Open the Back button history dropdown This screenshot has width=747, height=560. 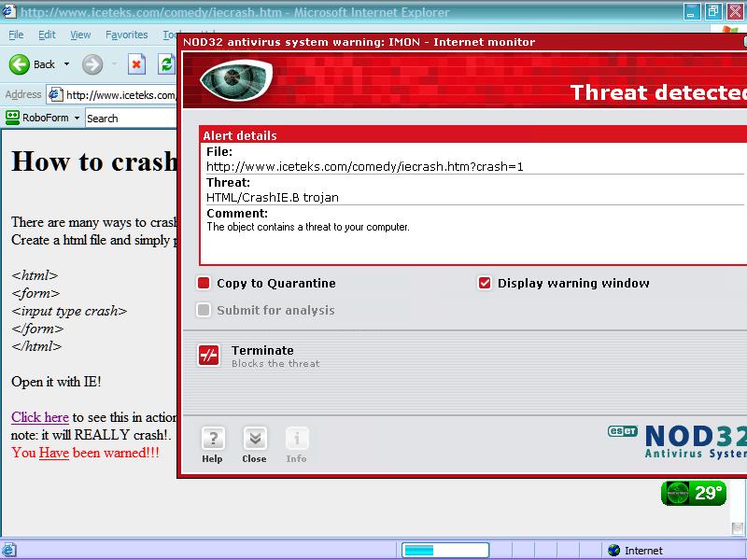click(x=65, y=64)
